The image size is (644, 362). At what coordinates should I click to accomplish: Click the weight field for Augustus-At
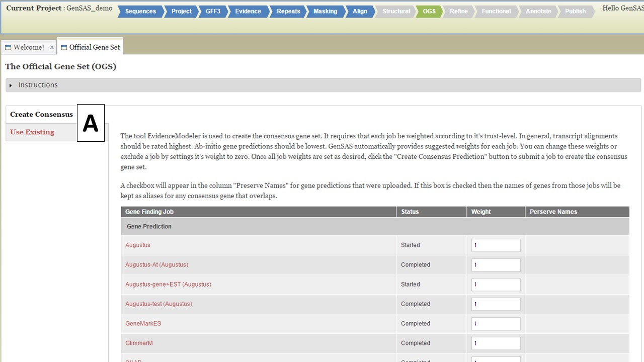(x=496, y=265)
